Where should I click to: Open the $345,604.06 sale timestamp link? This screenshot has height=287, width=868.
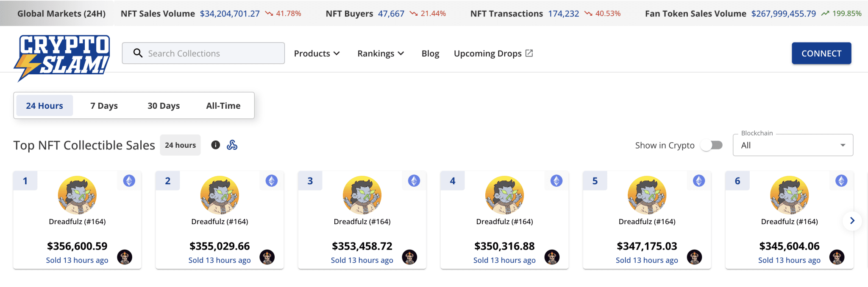[x=789, y=260]
